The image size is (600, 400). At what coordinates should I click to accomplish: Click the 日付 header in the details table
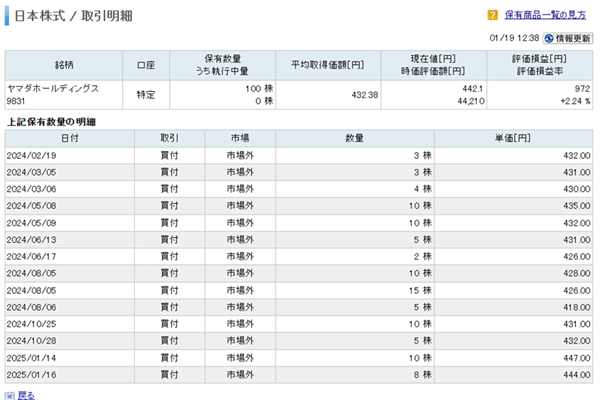tap(69, 137)
